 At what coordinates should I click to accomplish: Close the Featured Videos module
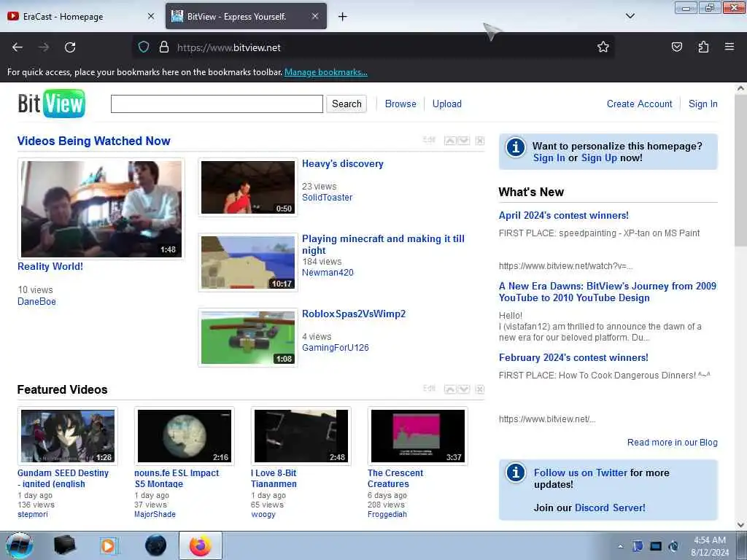(x=480, y=389)
